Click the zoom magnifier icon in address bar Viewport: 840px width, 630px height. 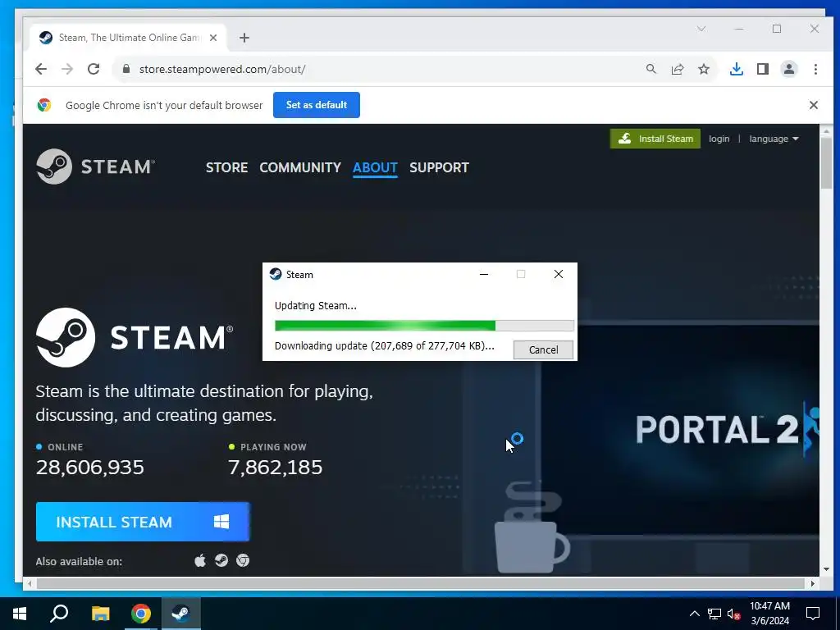tap(651, 69)
